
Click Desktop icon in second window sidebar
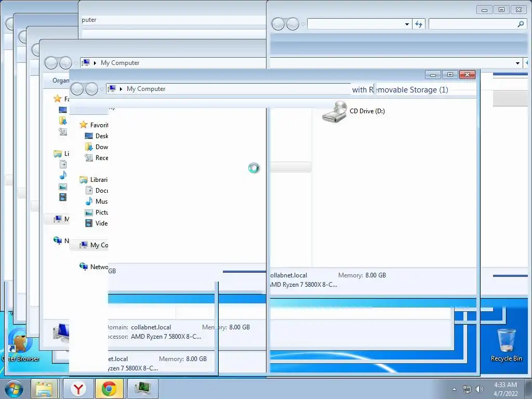pyautogui.click(x=63, y=110)
